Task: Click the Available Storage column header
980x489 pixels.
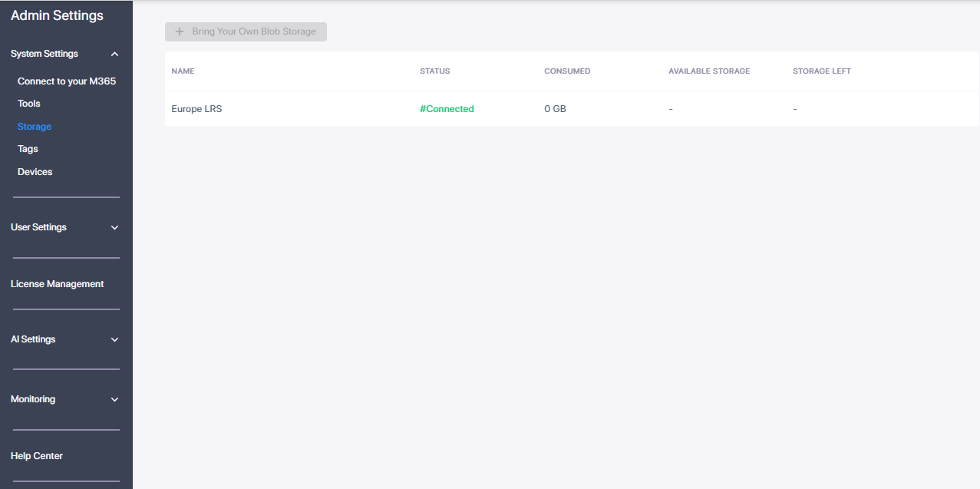Action: (x=709, y=71)
